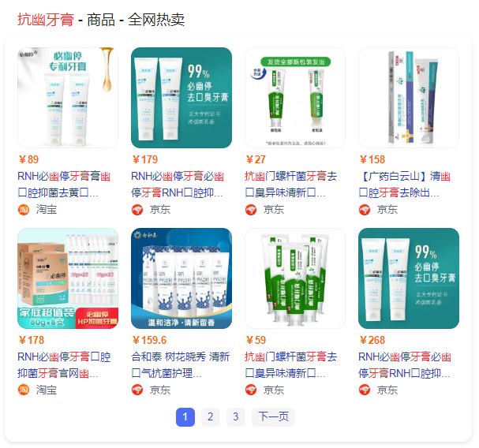479x448 pixels.
Task: Open 【广药白云山】清幽口腔牙膏 title link
Action: (x=405, y=185)
